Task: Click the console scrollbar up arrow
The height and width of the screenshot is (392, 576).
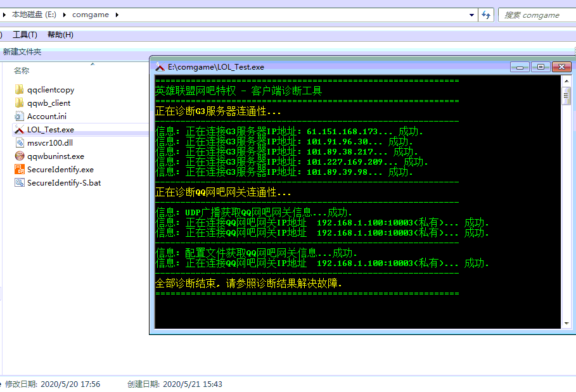Action: click(566, 81)
